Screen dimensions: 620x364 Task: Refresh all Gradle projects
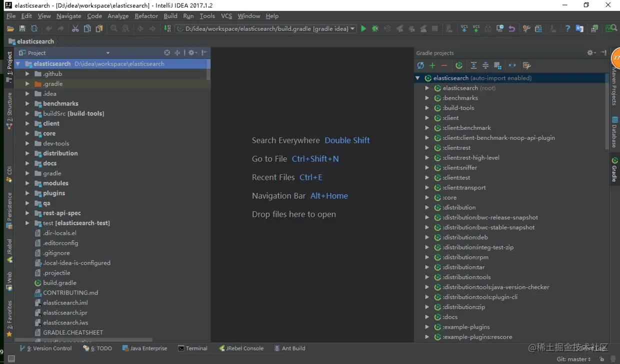420,65
